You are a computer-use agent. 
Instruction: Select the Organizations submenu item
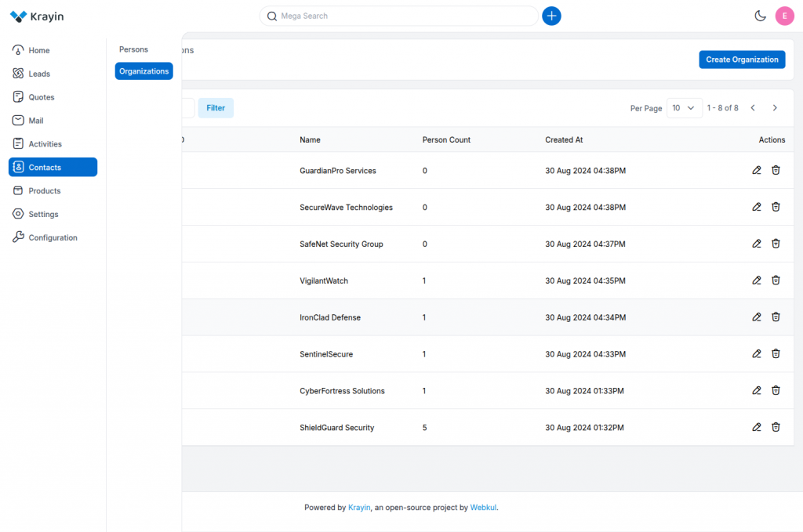click(x=144, y=71)
